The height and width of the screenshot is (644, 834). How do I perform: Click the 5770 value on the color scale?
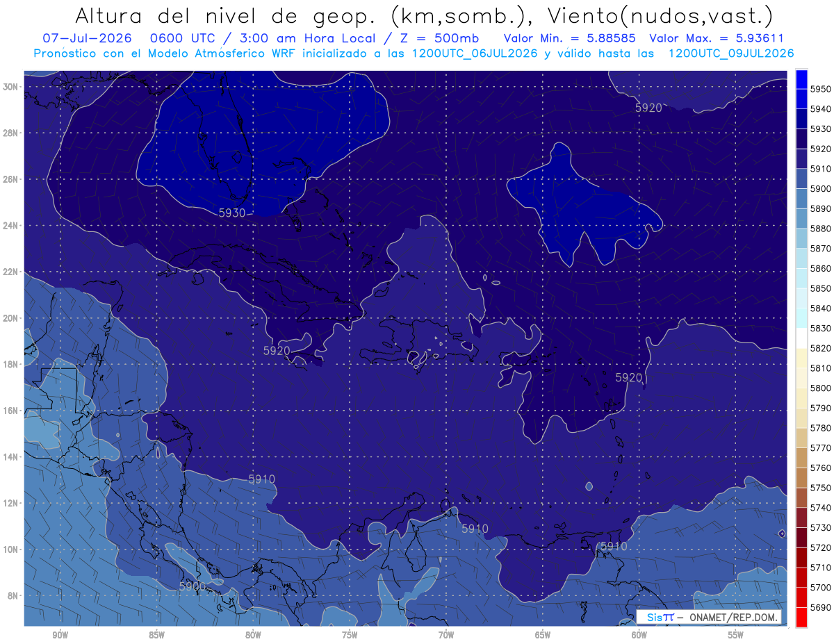pyautogui.click(x=821, y=447)
